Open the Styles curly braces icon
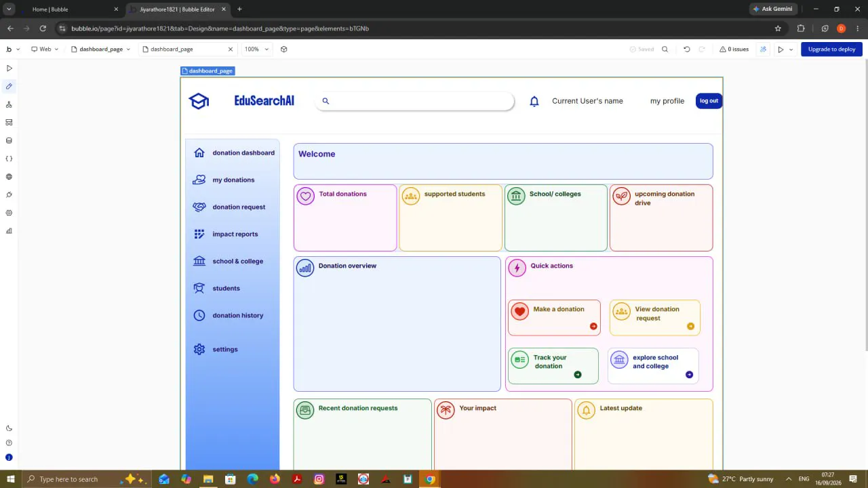 pyautogui.click(x=9, y=159)
